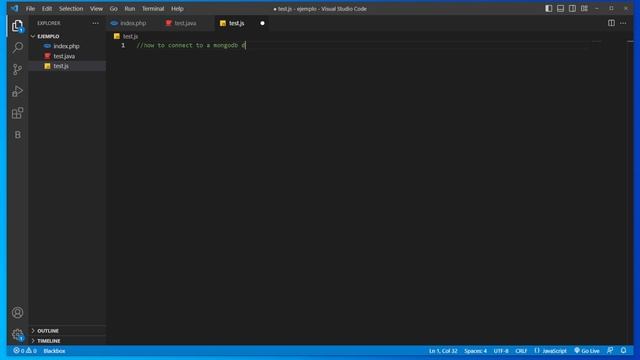
Task: Open the Selection menu
Action: [71, 9]
